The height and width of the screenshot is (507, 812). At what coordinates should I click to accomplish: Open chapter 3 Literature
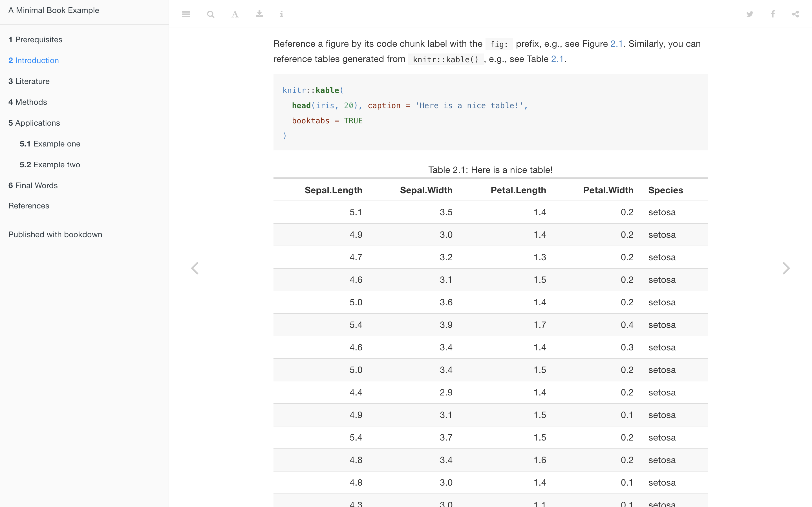[x=29, y=81]
